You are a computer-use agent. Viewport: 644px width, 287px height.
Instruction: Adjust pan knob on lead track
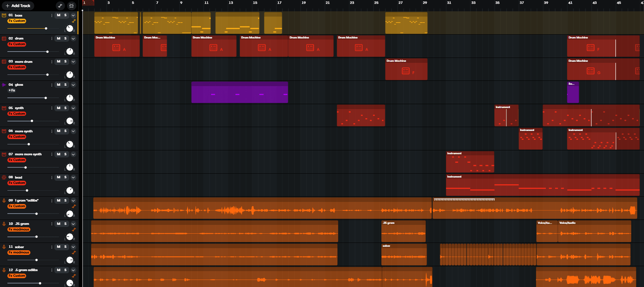click(x=70, y=191)
